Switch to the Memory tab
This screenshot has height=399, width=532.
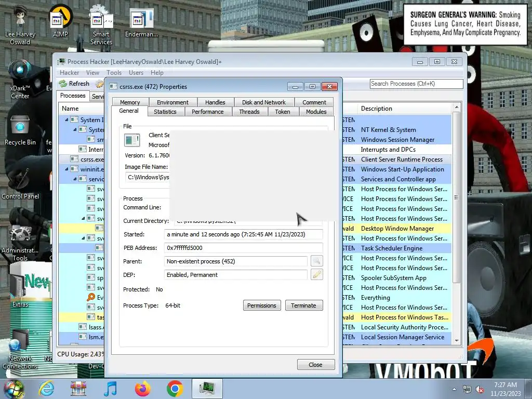click(x=130, y=102)
